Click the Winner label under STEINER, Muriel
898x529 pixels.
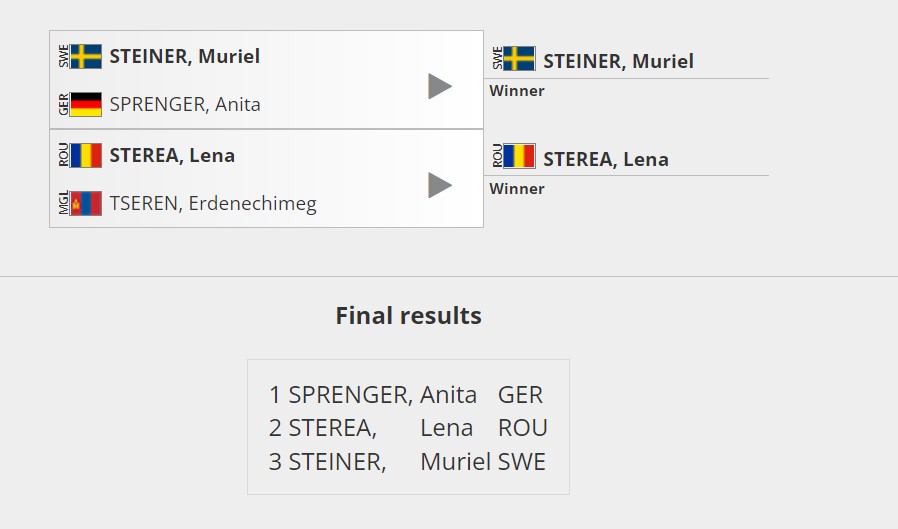click(x=517, y=91)
